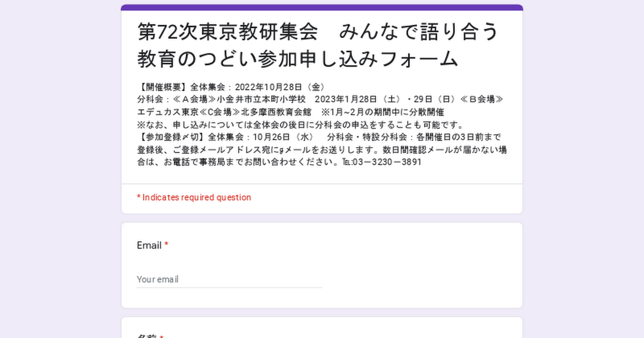Click the purple bar atop the form header
This screenshot has height=338, width=644.
tap(322, 8)
